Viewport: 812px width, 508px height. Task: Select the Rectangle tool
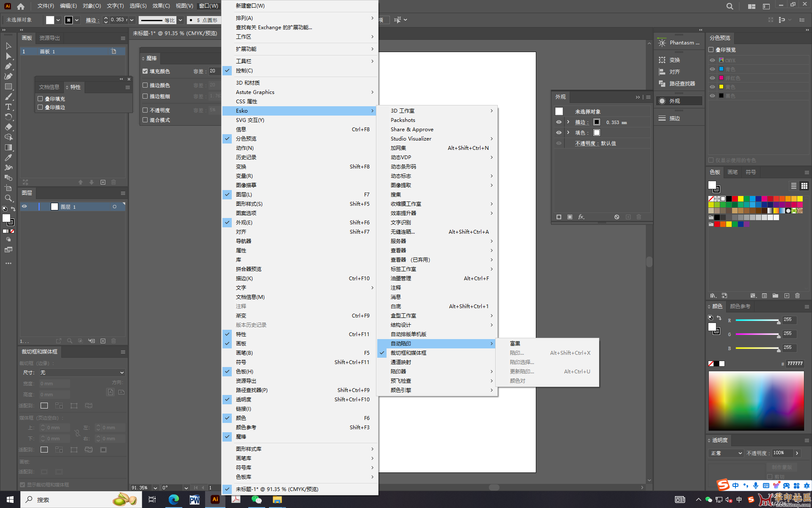[8, 86]
